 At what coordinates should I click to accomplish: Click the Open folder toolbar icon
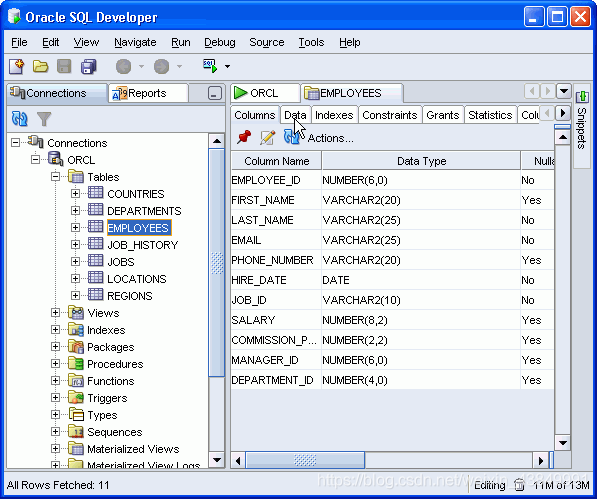40,66
